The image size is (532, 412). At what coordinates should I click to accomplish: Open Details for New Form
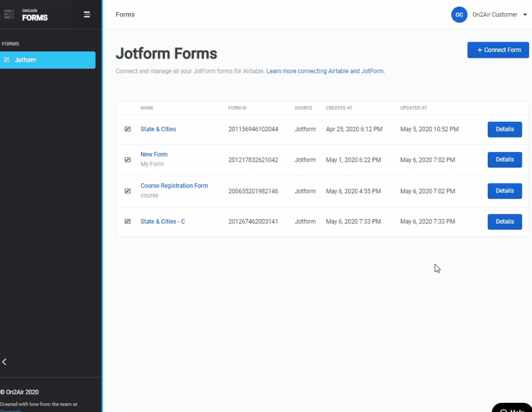(504, 159)
